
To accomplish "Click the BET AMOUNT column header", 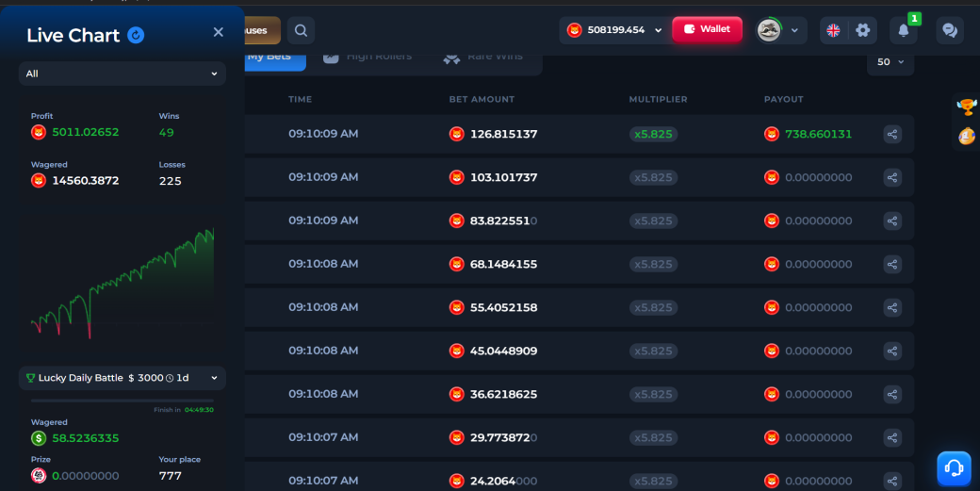I will click(482, 99).
